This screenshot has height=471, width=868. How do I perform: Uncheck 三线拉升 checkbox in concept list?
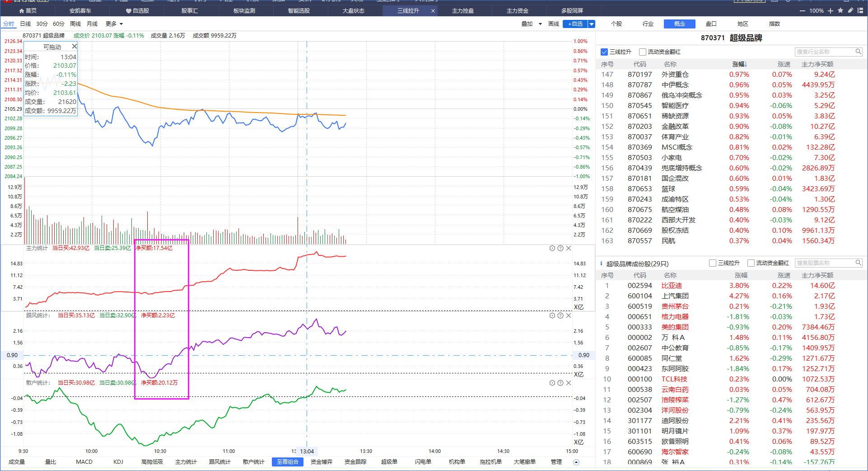[x=604, y=52]
